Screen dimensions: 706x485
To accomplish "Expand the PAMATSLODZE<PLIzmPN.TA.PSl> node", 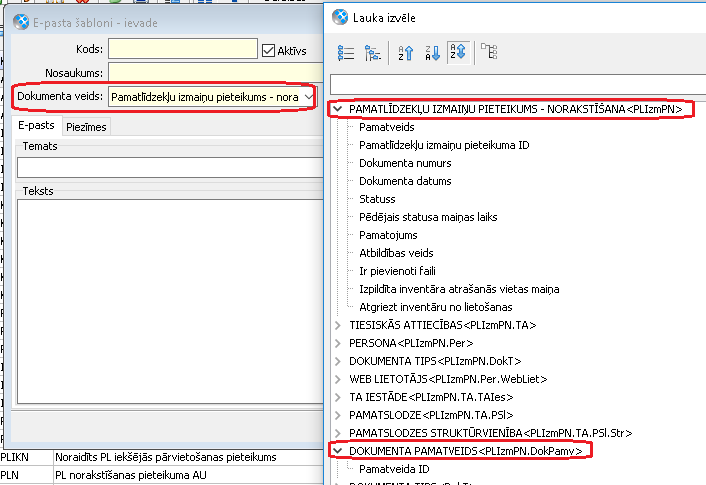I will (x=338, y=415).
